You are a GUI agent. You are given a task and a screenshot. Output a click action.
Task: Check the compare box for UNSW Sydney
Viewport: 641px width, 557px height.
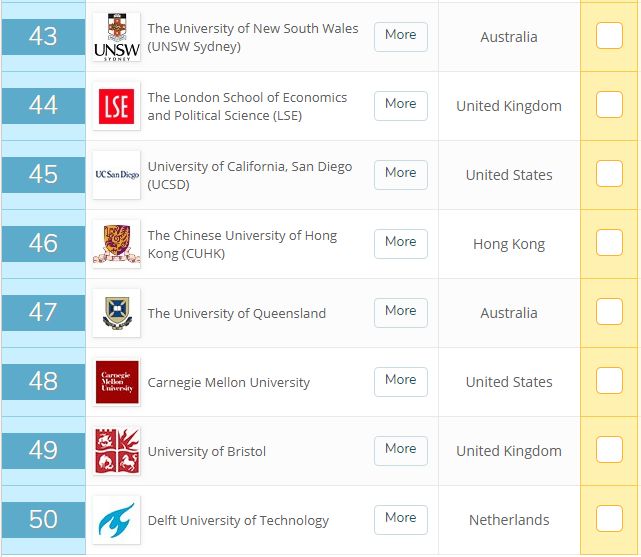pos(609,36)
